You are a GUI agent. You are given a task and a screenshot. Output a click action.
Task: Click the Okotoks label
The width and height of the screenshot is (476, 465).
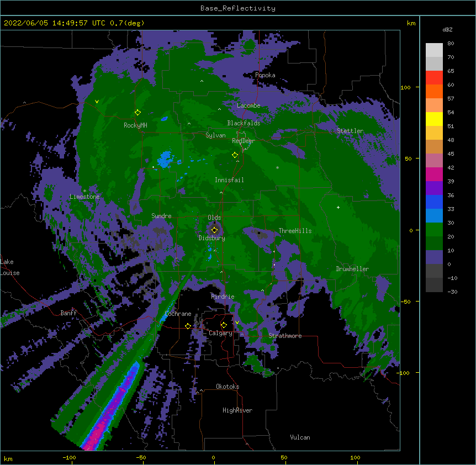[228, 387]
